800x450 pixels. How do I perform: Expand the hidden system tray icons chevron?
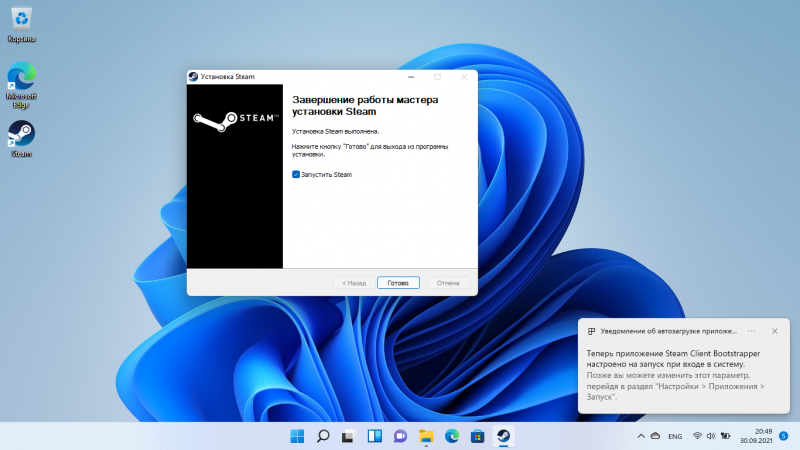pos(640,437)
